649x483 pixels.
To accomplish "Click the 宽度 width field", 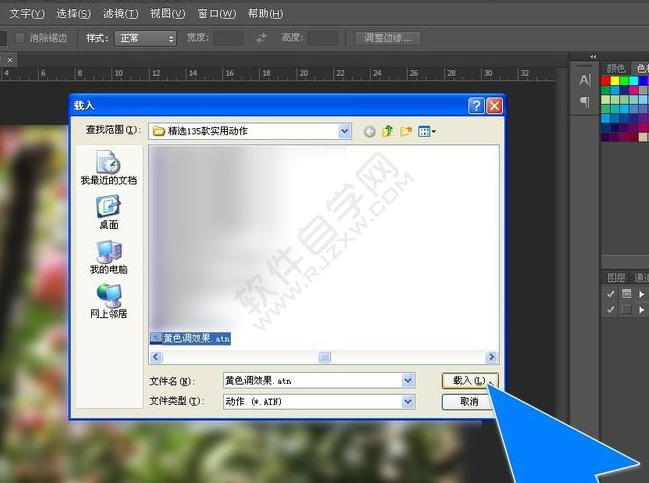I will click(228, 38).
